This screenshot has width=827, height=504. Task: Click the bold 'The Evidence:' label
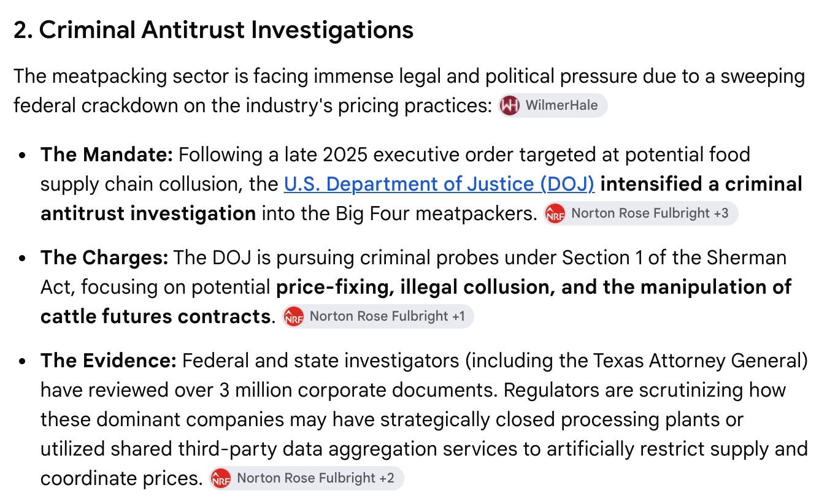[x=109, y=361]
